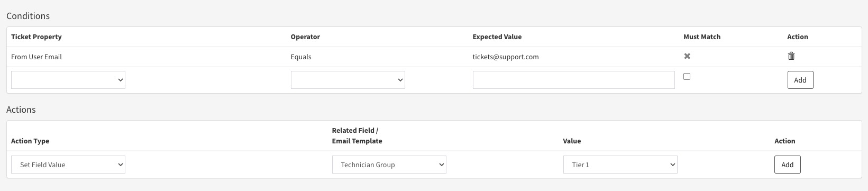Select the tickets@support.com expected value cell
This screenshot has width=868, height=191.
point(506,57)
